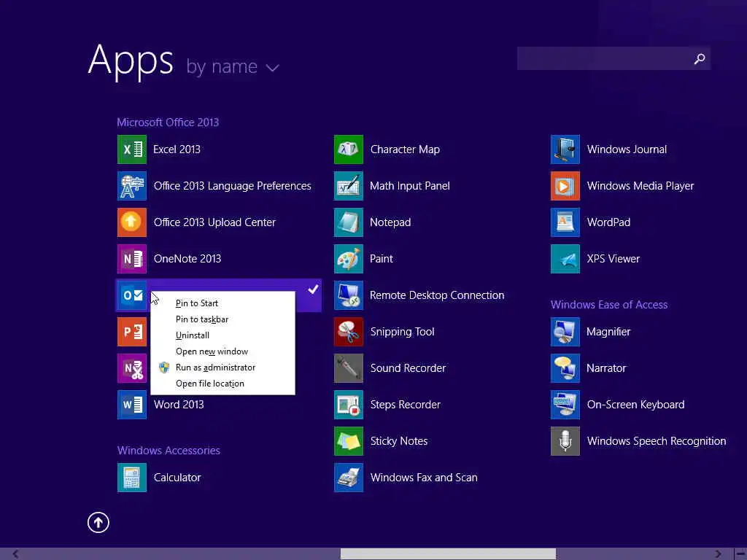The height and width of the screenshot is (560, 747).
Task: Expand the 'by name' sort dropdown
Action: (x=233, y=67)
